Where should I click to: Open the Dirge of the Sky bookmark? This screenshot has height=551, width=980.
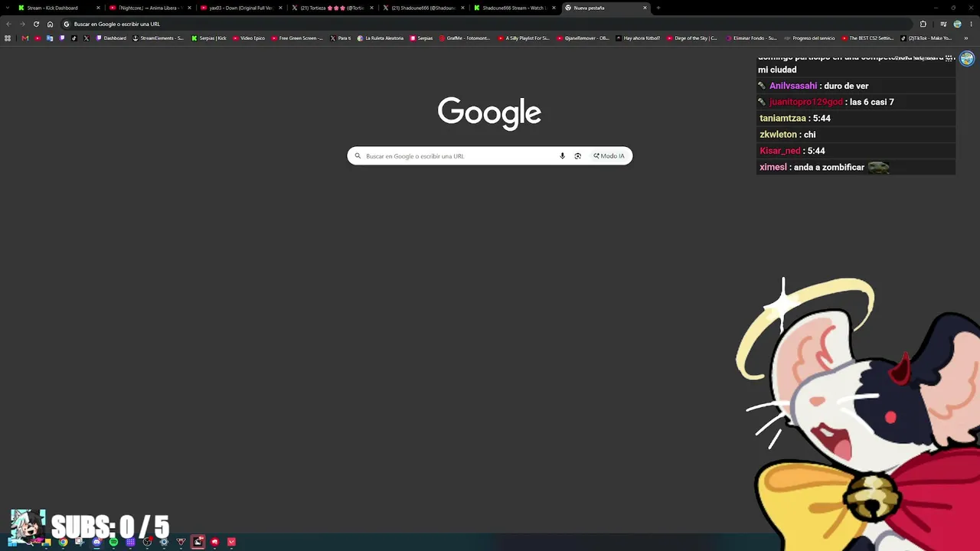[x=692, y=38]
